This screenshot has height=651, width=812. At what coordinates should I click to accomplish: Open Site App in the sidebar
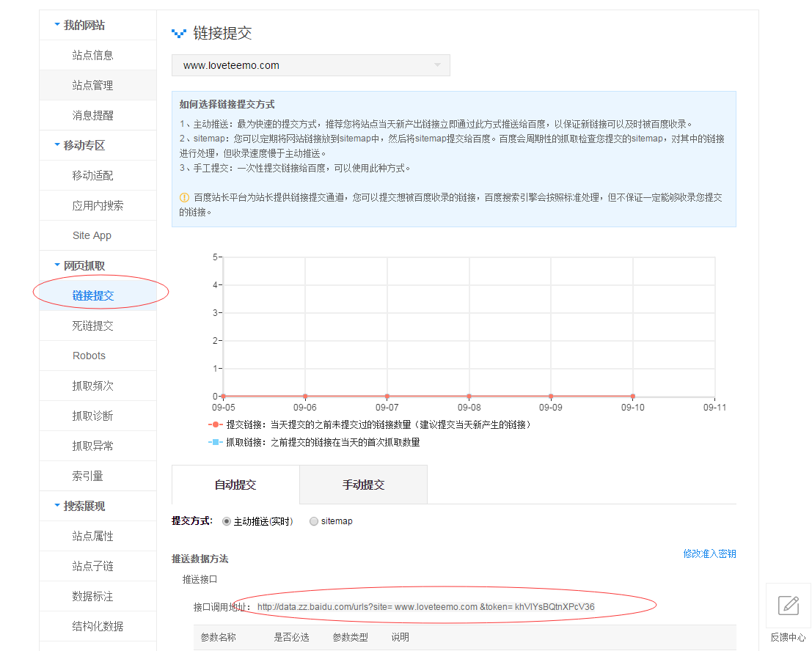(x=92, y=235)
